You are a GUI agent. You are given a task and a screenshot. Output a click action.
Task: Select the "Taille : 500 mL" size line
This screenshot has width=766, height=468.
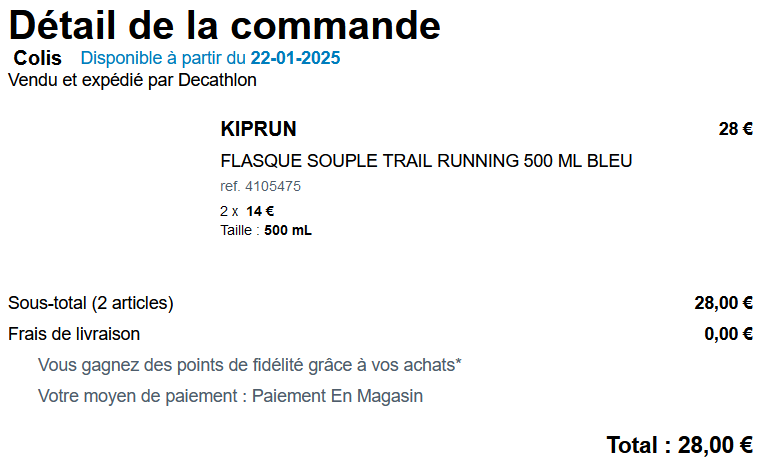265,230
